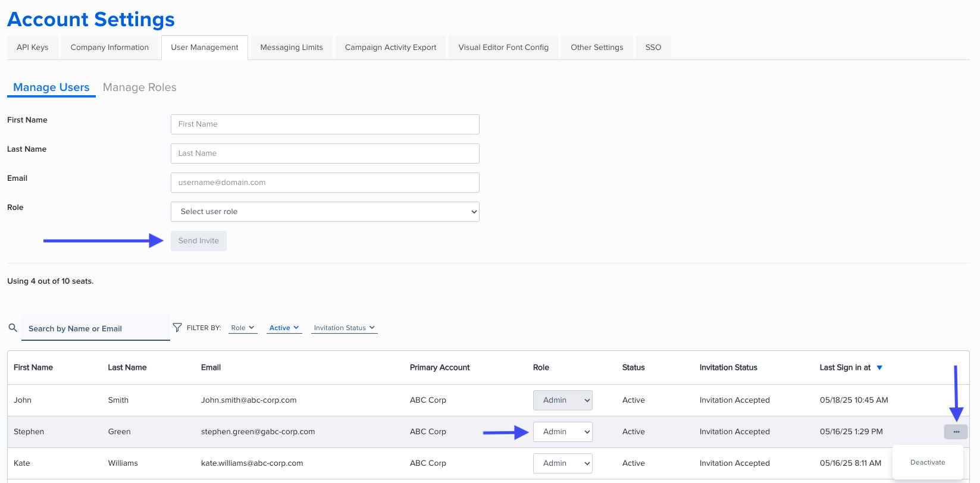Toggle sort arrow on Last Sign in at

pos(879,368)
